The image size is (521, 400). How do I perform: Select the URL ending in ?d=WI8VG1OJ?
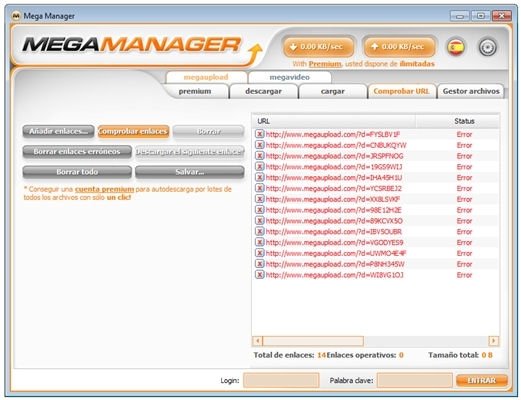pyautogui.click(x=334, y=275)
